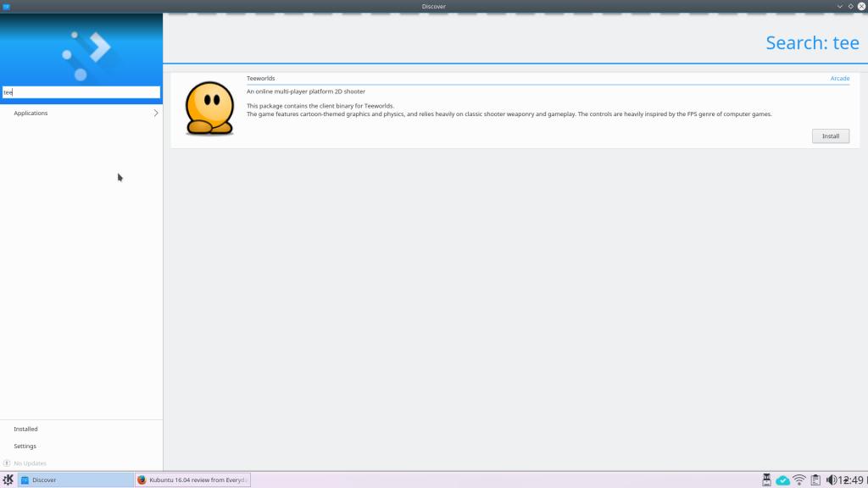The image size is (868, 488).
Task: Click the cloud sync tray icon
Action: pyautogui.click(x=783, y=480)
